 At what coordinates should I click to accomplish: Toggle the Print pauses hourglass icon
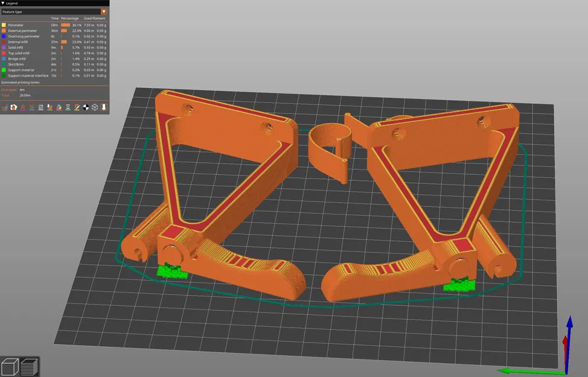pos(68,107)
